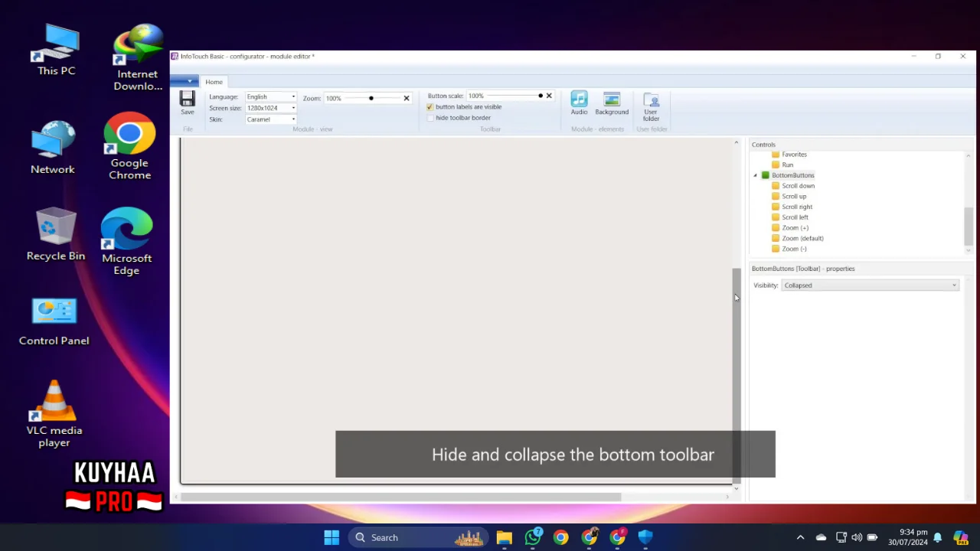Reset Zoom with the X icon
Image resolution: width=980 pixels, height=551 pixels.
407,98
